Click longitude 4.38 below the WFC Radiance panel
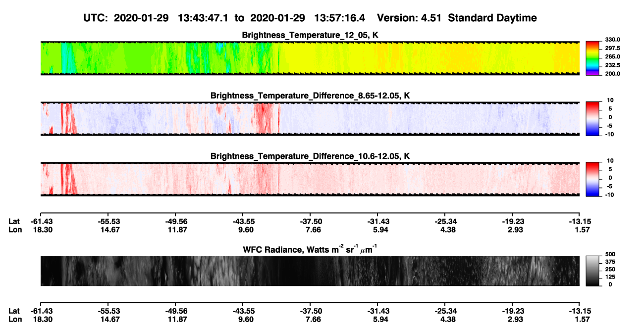Viewport: 644px width, 330px height. (448, 320)
